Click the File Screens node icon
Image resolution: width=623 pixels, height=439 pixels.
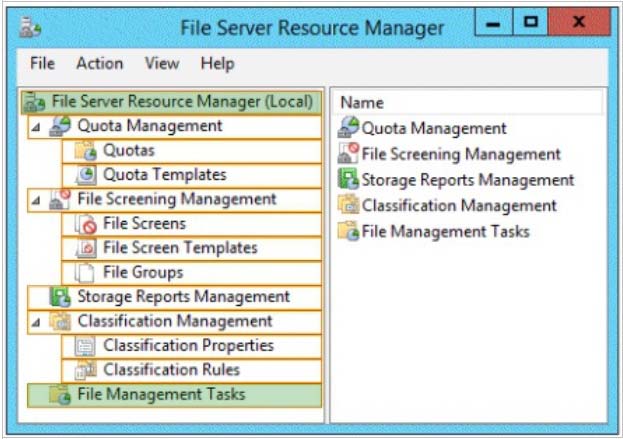pyautogui.click(x=86, y=224)
